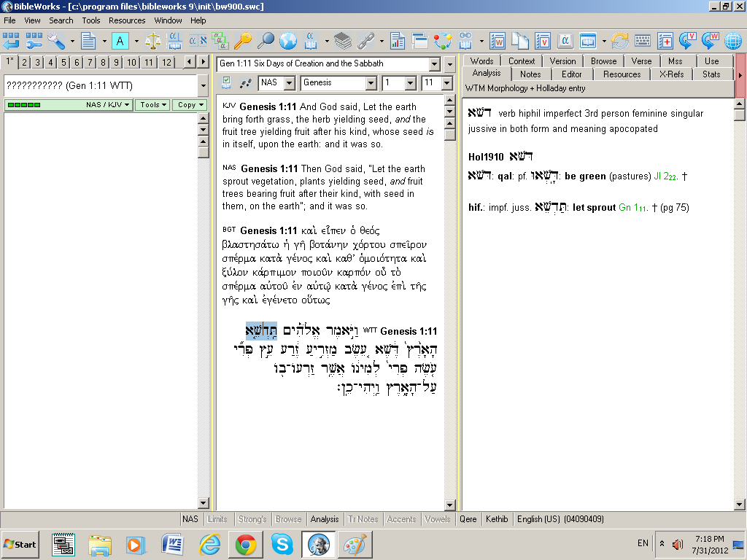
Task: Click the command line input field
Action: tap(101, 86)
